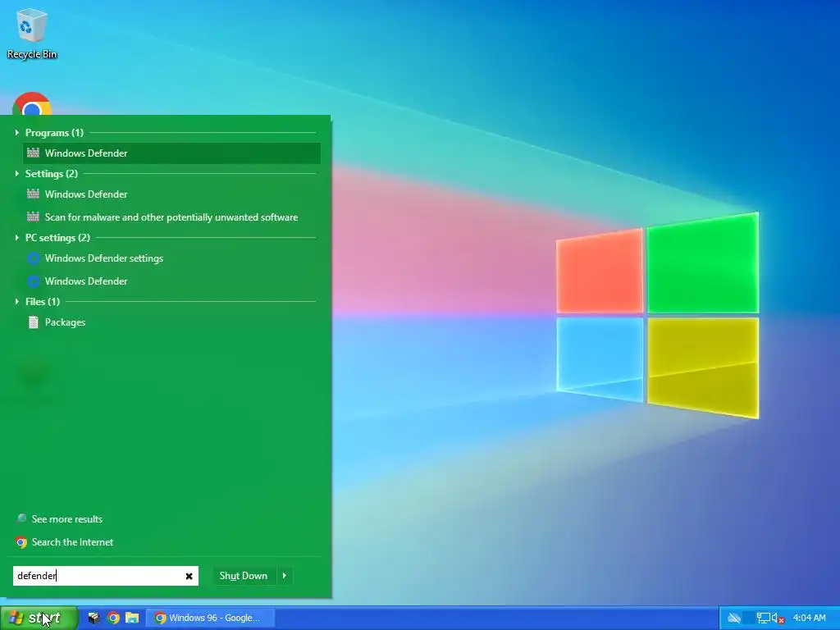Viewport: 840px width, 630px height.
Task: Click the PC settings (2) header text
Action: click(58, 238)
